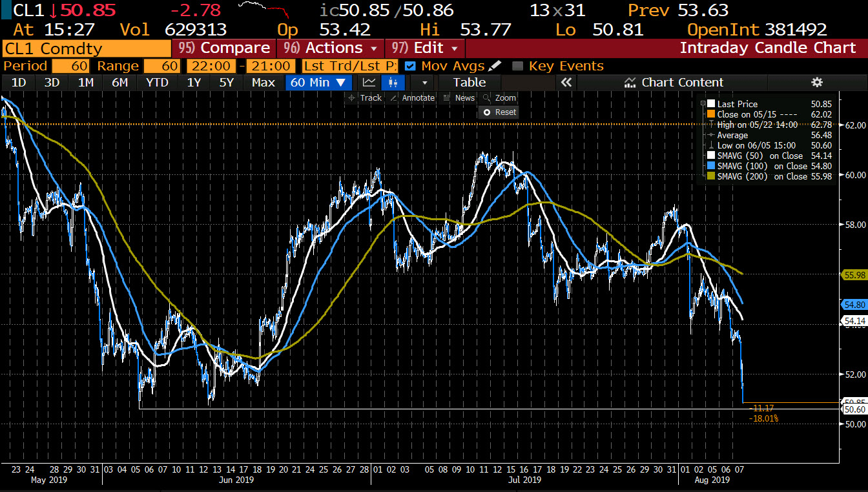868x492 pixels.
Task: Edit moving averages with pencil icon
Action: (495, 66)
